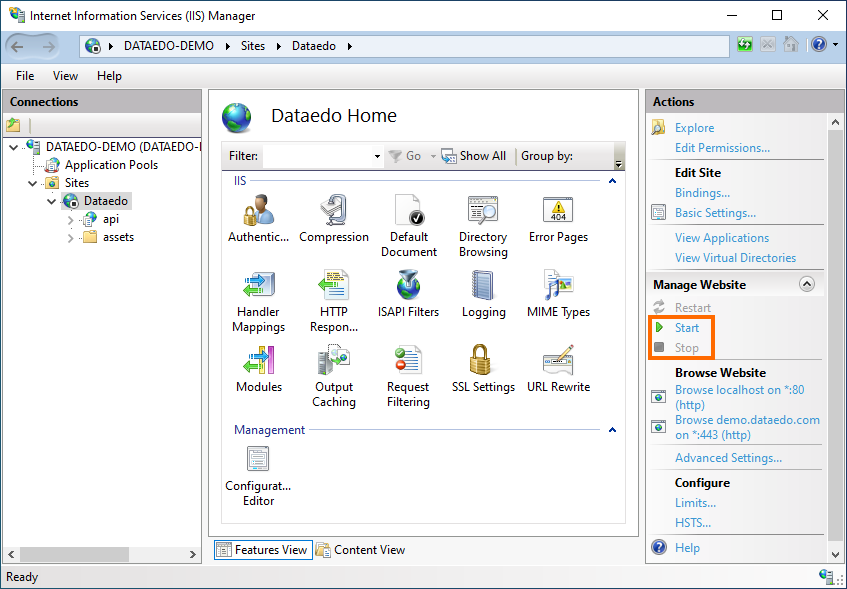847x589 pixels.
Task: Click the Advanced Settings... link
Action: point(728,458)
